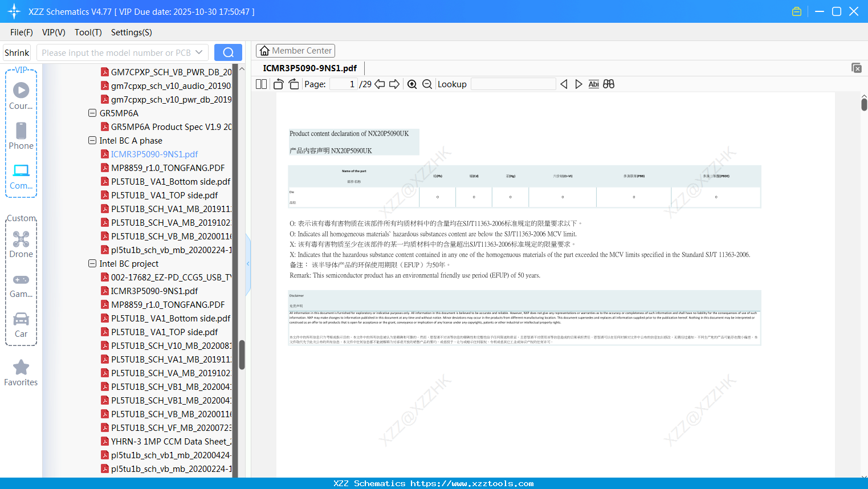Open gm7cpxp_sch_v10_pwr_db file
Screen dimensions: 868x489
[x=166, y=99]
